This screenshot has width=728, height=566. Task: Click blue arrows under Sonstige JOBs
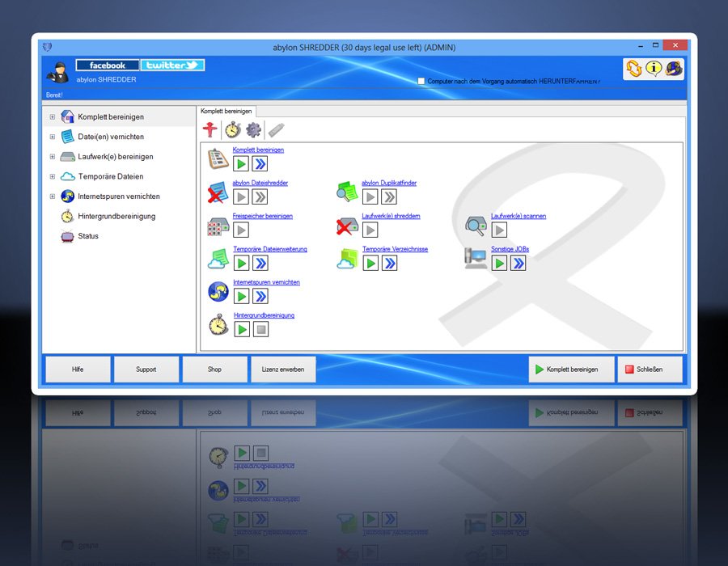[x=518, y=264]
